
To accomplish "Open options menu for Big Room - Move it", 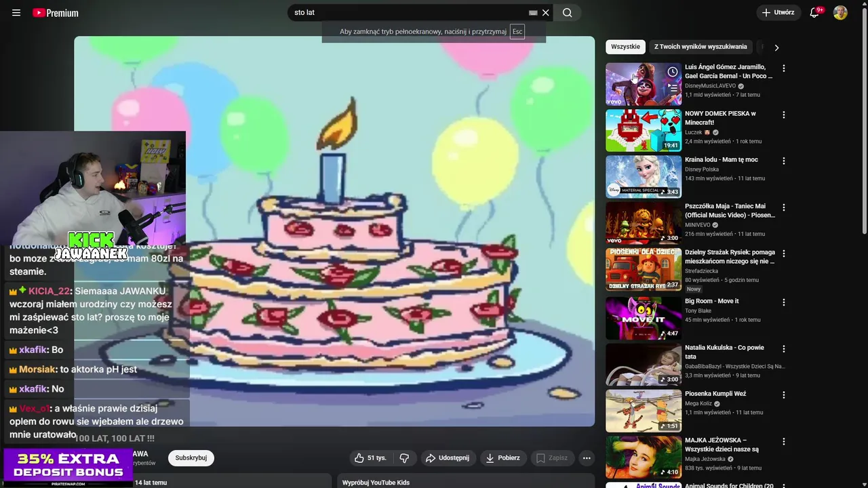I will [784, 302].
